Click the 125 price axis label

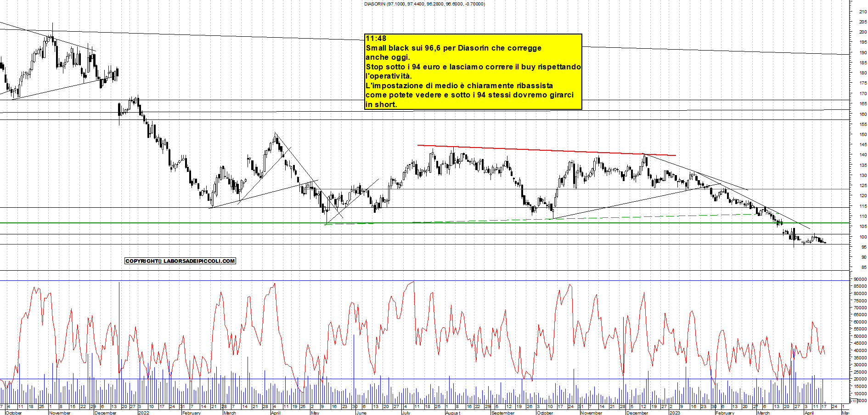point(863,186)
